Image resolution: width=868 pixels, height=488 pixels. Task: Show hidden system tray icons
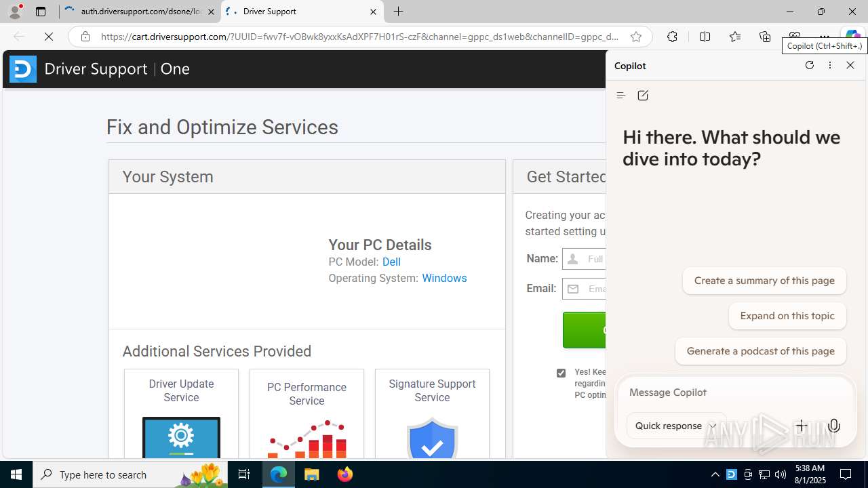click(715, 474)
